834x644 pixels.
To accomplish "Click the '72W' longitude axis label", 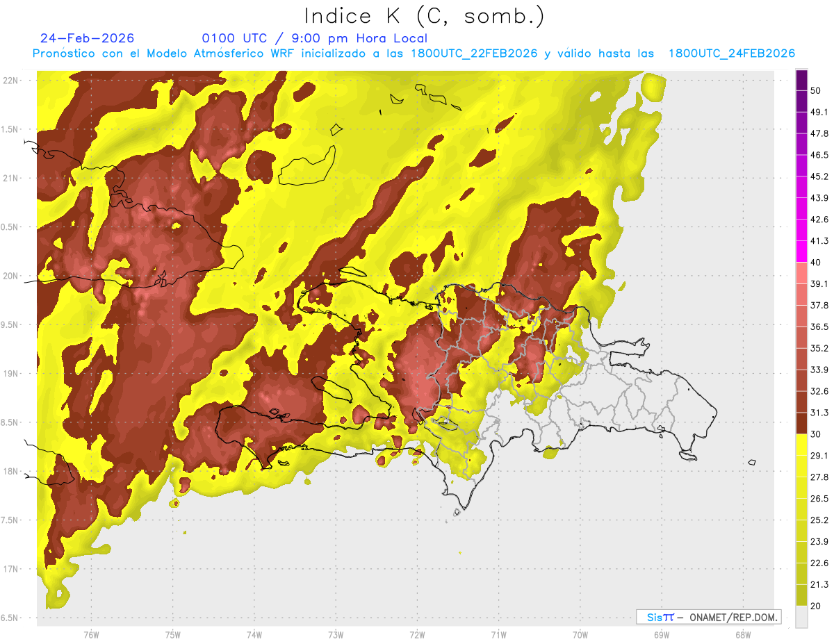I will (417, 634).
